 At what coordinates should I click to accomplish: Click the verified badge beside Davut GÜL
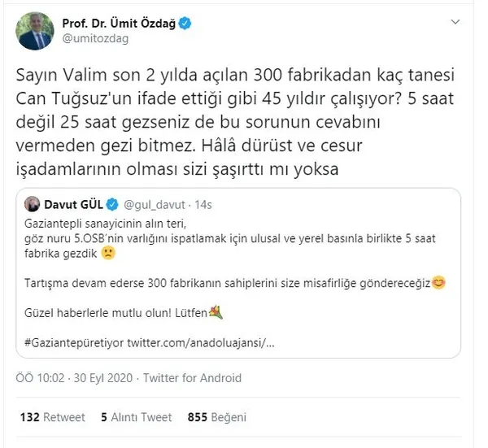pos(112,204)
